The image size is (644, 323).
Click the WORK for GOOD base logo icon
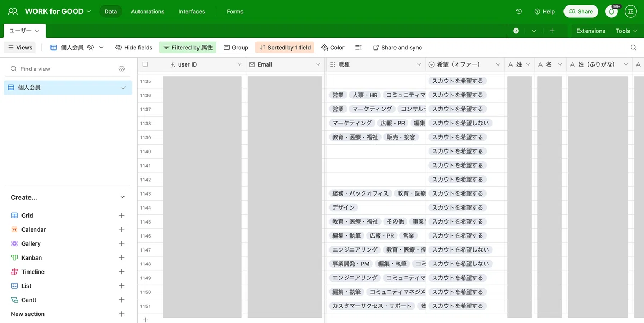[13, 11]
